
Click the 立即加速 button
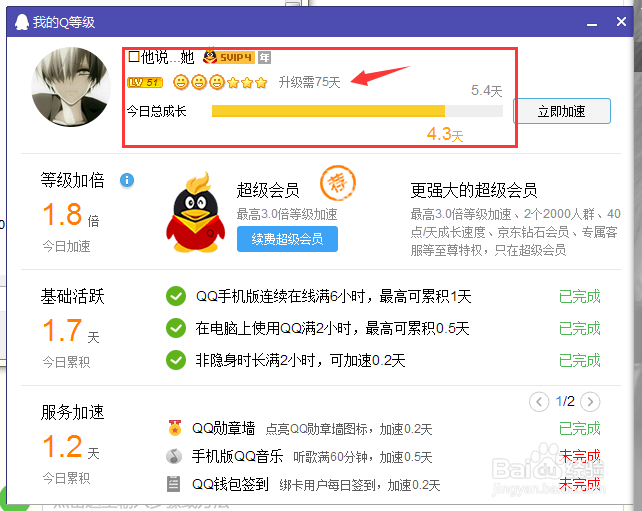tap(562, 111)
